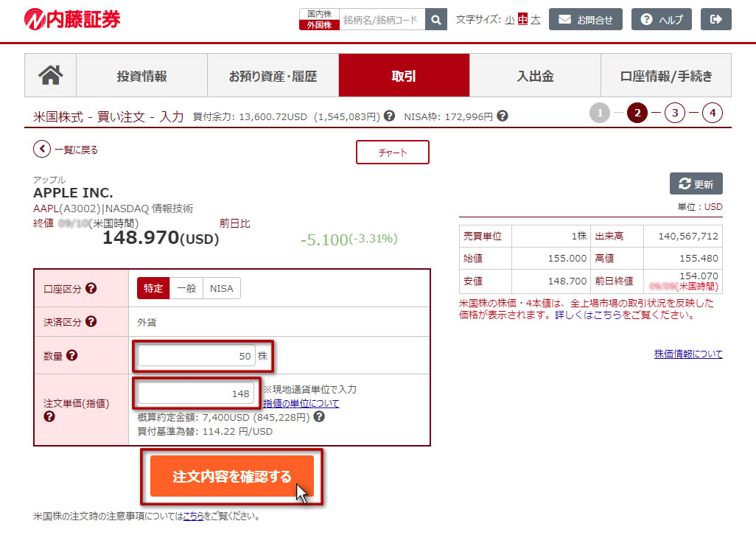Image resolution: width=756 pixels, height=546 pixels.
Task: Open the チャート button
Action: [393, 153]
